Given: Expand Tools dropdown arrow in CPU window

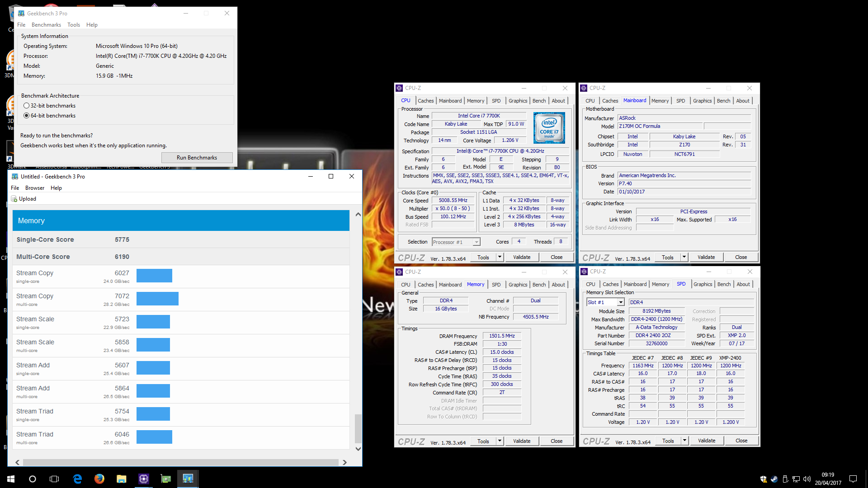Looking at the screenshot, I should [x=500, y=257].
